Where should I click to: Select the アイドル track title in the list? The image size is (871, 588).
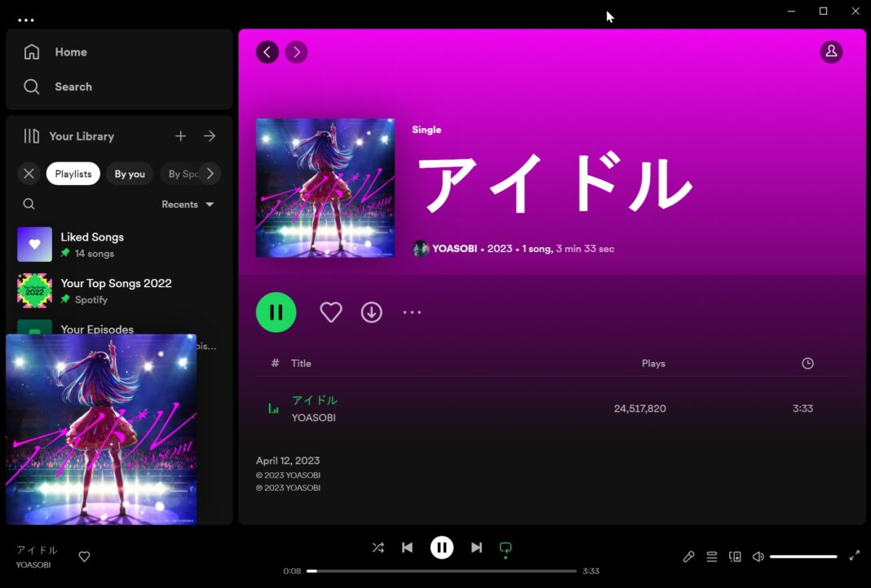(315, 400)
